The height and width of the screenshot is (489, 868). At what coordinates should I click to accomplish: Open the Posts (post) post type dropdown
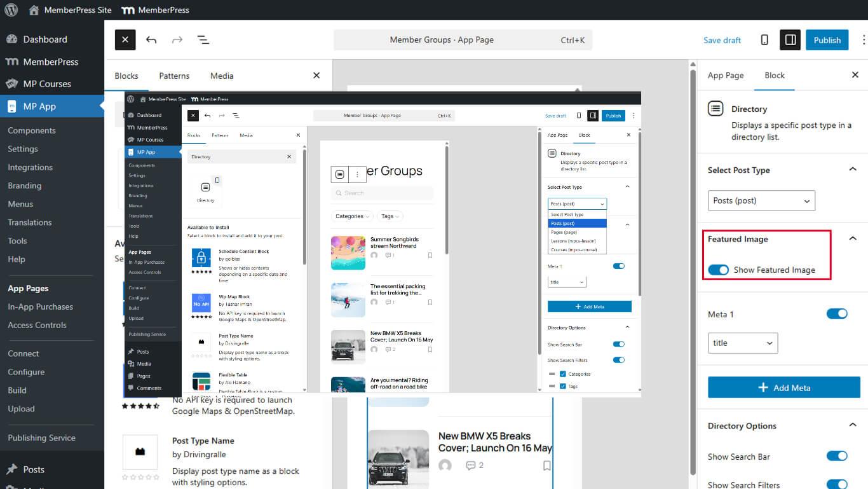761,200
